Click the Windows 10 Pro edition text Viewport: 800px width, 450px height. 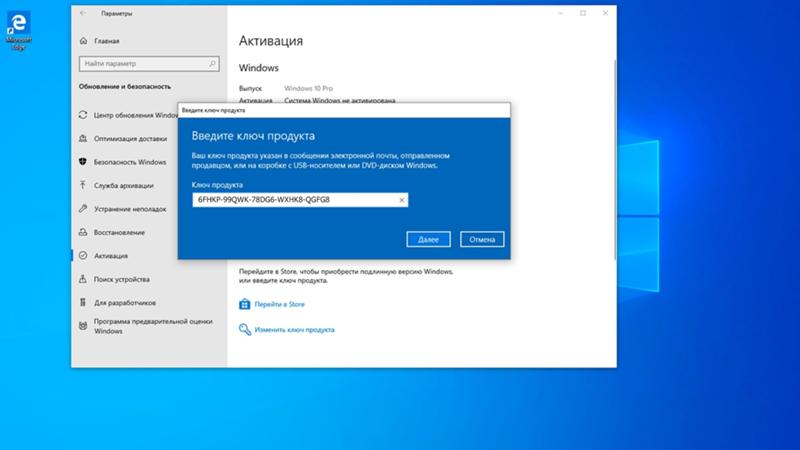click(x=308, y=88)
